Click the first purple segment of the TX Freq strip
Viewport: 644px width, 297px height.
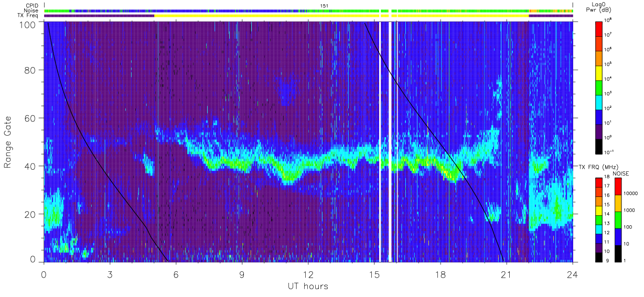[x=100, y=16]
